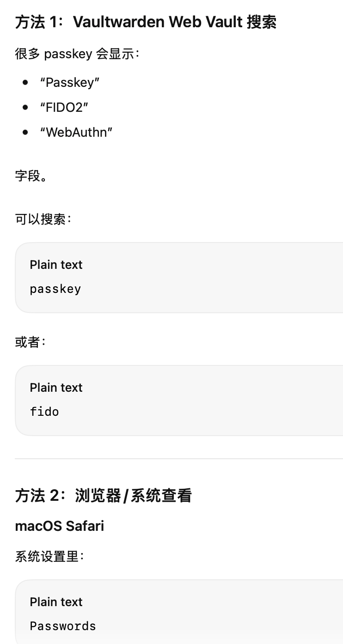This screenshot has width=343, height=644.
Task: Click the '可以搜索:' text
Action: tap(43, 219)
